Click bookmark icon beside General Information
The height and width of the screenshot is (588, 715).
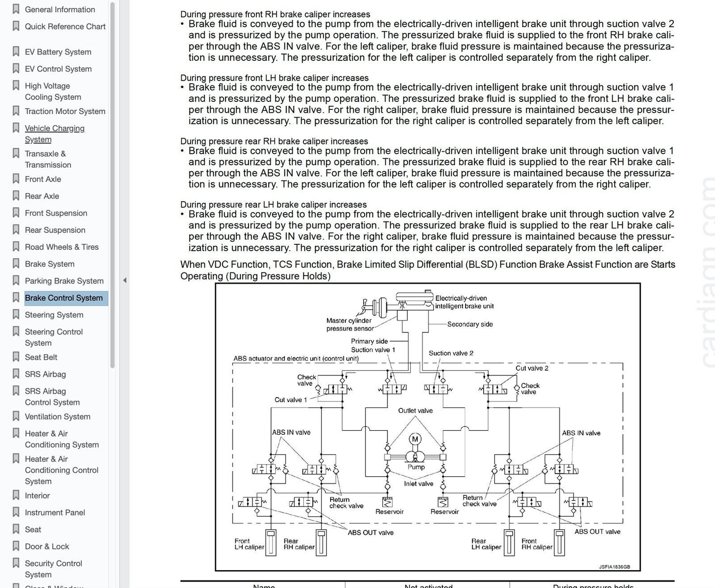16,9
